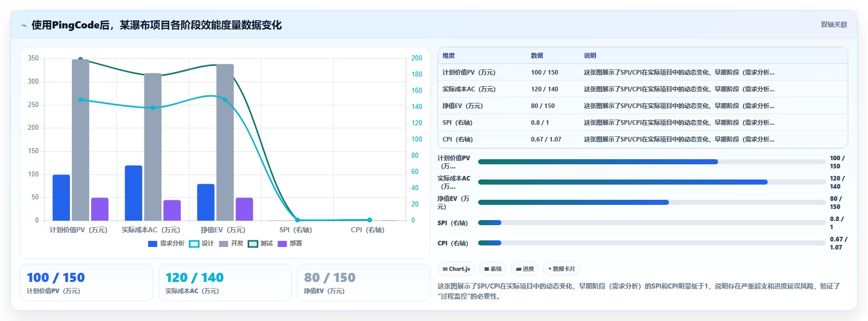This screenshot has width=868, height=321.
Task: Select the Chart.js chip
Action: [x=456, y=269]
